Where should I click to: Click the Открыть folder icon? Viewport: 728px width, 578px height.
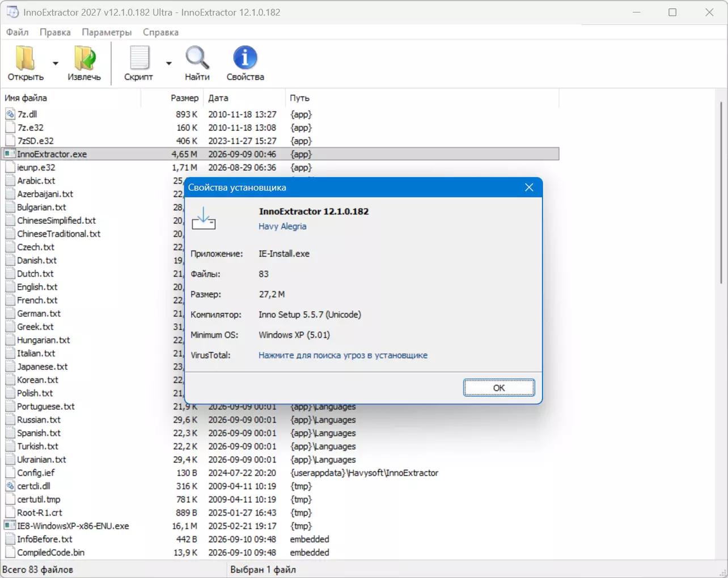pos(26,58)
